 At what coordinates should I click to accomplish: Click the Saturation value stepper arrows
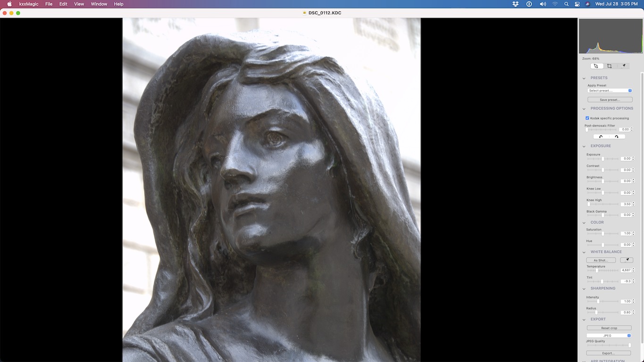click(x=633, y=234)
